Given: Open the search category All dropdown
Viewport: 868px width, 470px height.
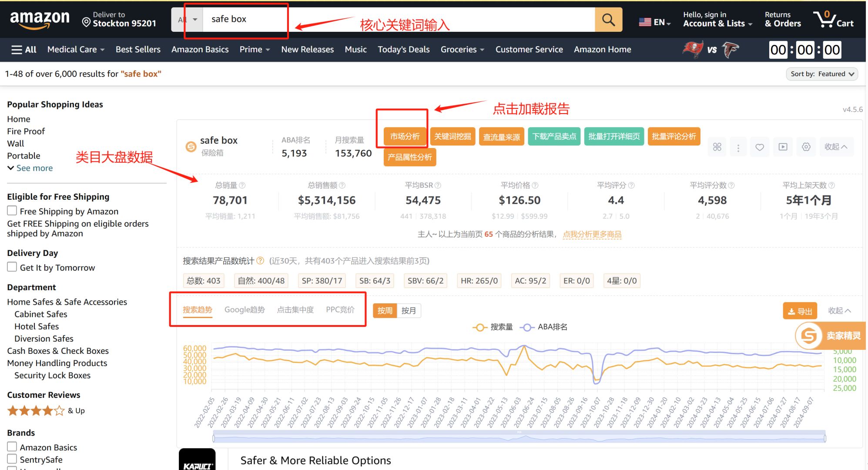Looking at the screenshot, I should click(187, 20).
